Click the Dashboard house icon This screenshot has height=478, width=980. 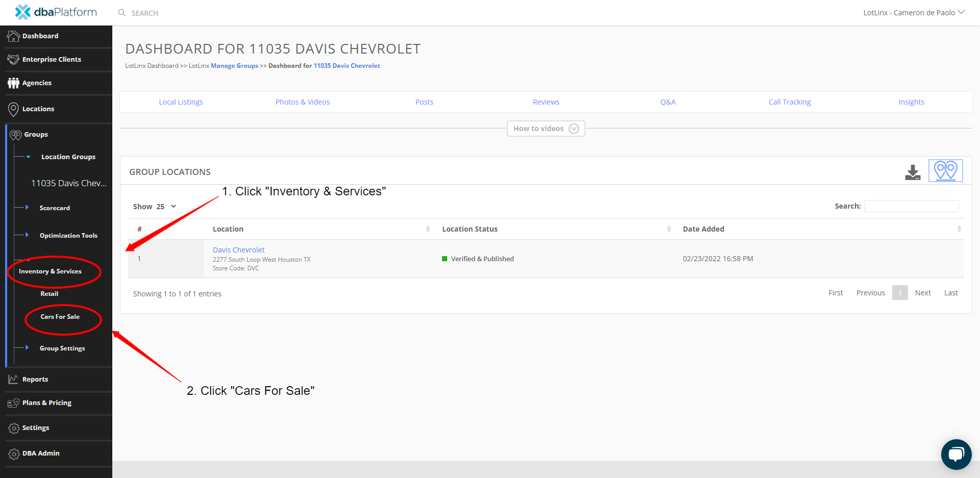[x=13, y=36]
